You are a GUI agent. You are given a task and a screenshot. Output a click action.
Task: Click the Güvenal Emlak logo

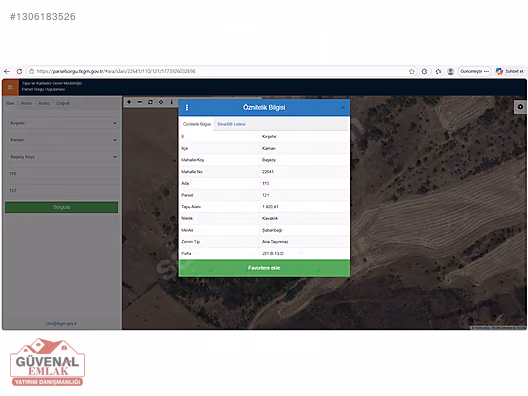click(47, 362)
